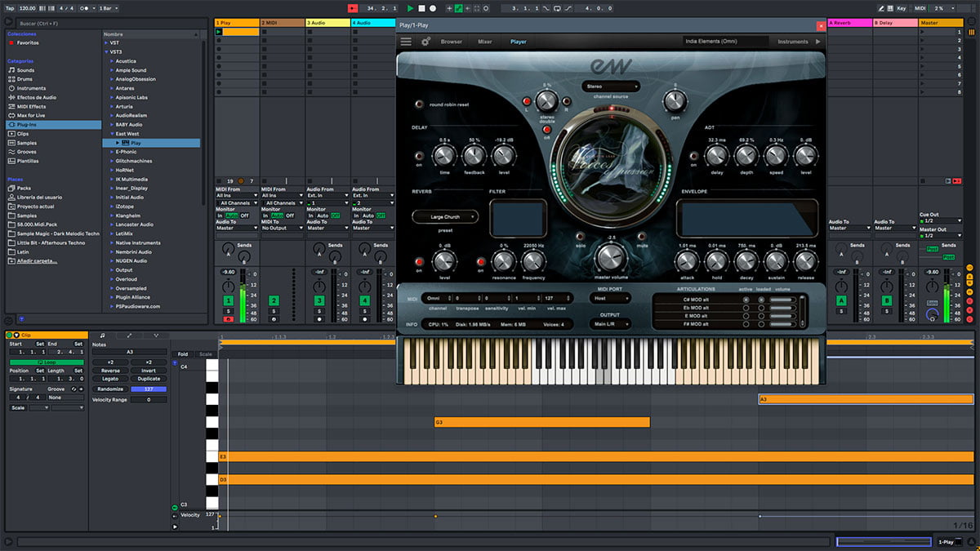Launch the clip in track 1 Play
This screenshot has width=980, height=551.
pos(219,32)
